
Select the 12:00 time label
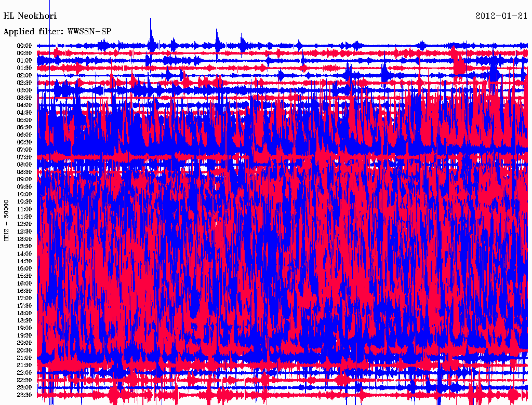pyautogui.click(x=24, y=224)
